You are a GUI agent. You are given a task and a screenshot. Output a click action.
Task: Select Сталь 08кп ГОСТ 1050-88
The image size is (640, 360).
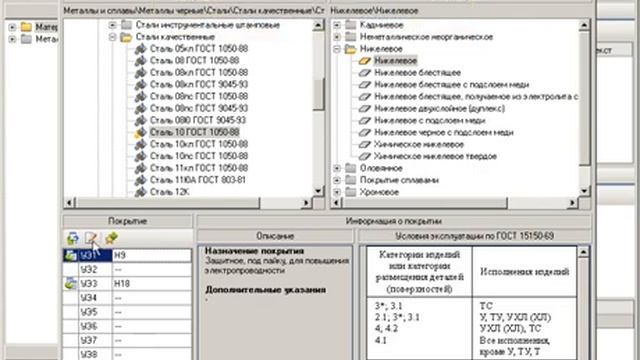coord(199,73)
